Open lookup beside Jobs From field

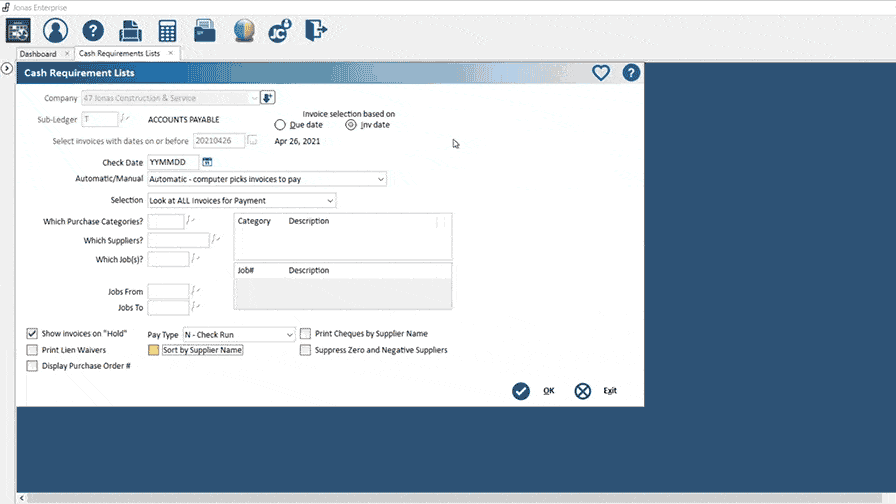195,290
